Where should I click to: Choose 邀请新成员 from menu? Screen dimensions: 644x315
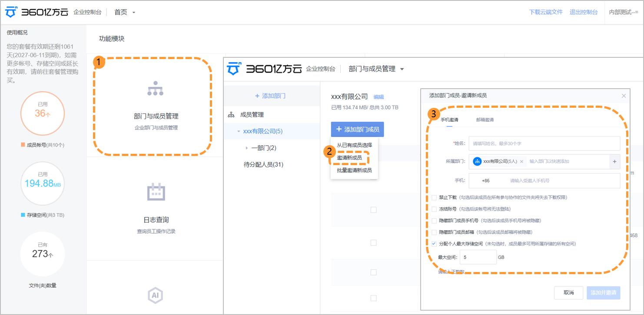(349, 157)
